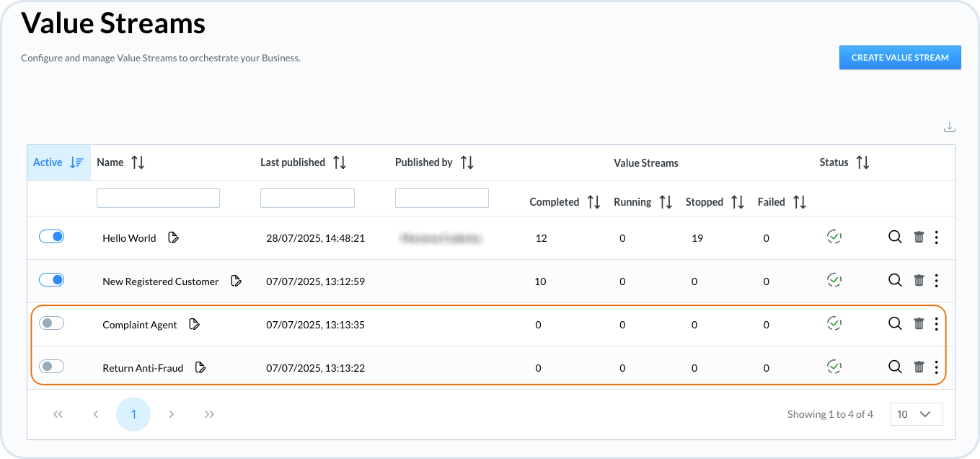Click edit icon next to Hello World
This screenshot has width=980, height=459.
[173, 237]
